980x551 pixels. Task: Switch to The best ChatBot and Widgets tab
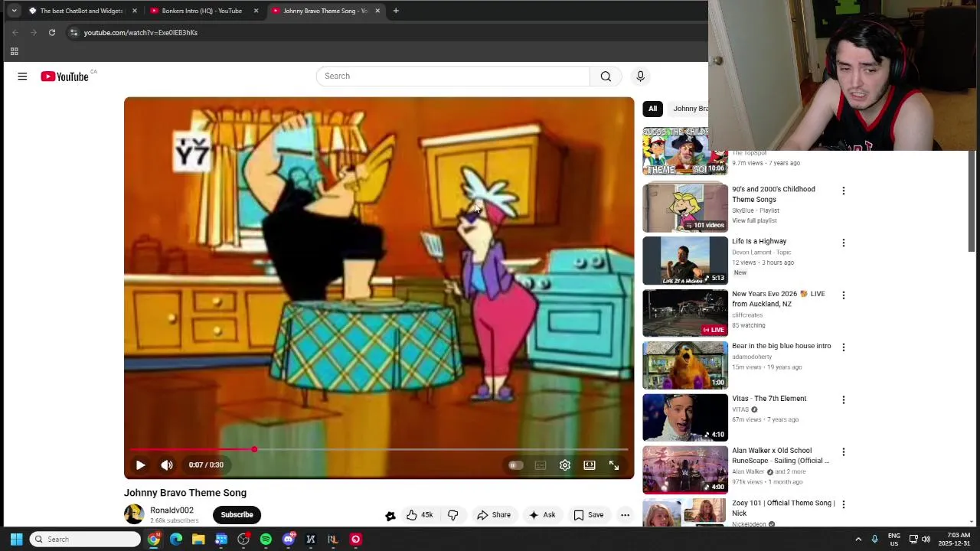coord(82,11)
